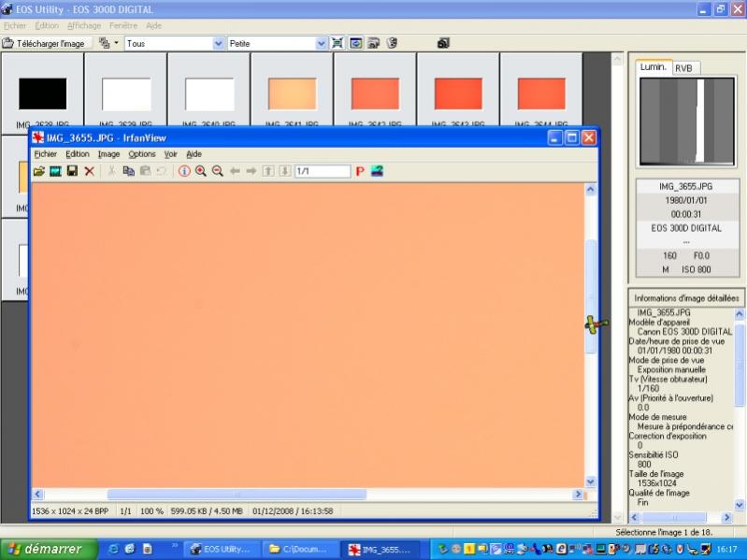Click the IrfanView vertical scrollbar thumb
Screen dimensions: 747x560
point(591,295)
